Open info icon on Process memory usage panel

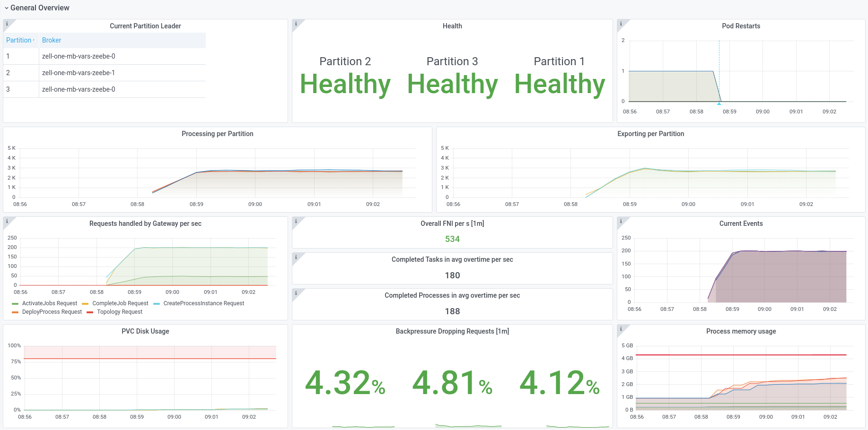[621, 328]
